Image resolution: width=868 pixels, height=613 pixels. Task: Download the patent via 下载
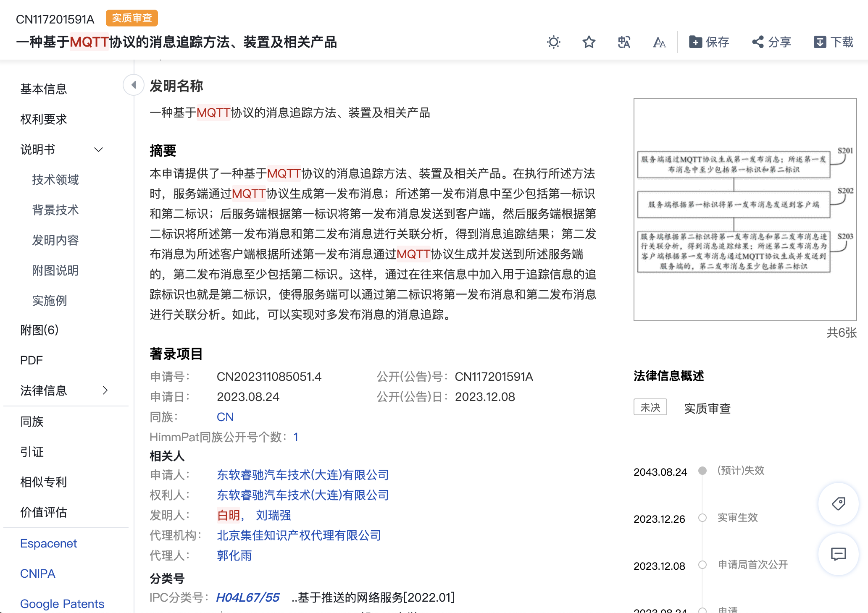(x=834, y=42)
